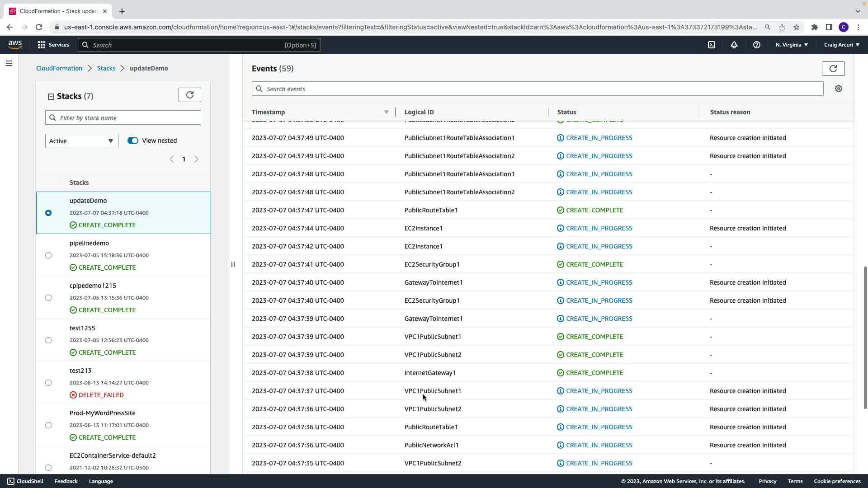Open the notifications bell icon
The width and height of the screenshot is (868, 488).
pos(734,45)
